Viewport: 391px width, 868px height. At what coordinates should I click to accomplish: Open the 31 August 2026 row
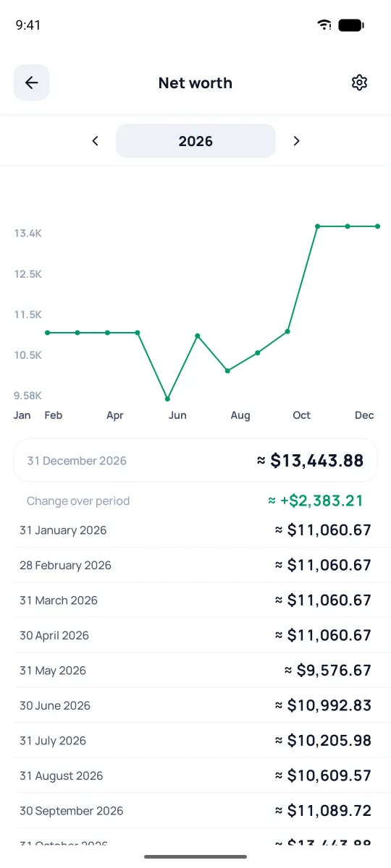click(x=195, y=775)
